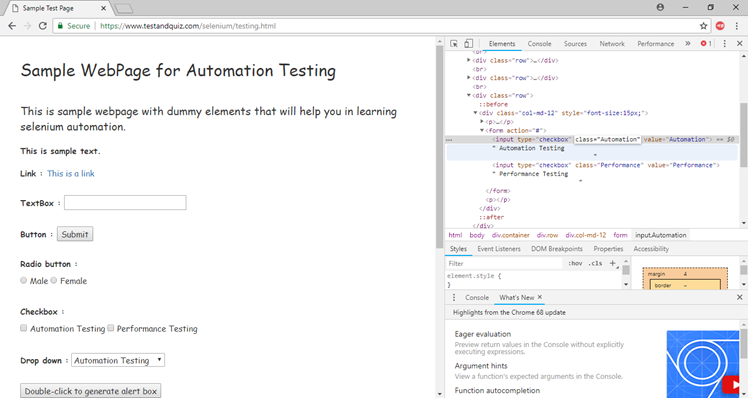Open the Accessibility pane

point(651,249)
